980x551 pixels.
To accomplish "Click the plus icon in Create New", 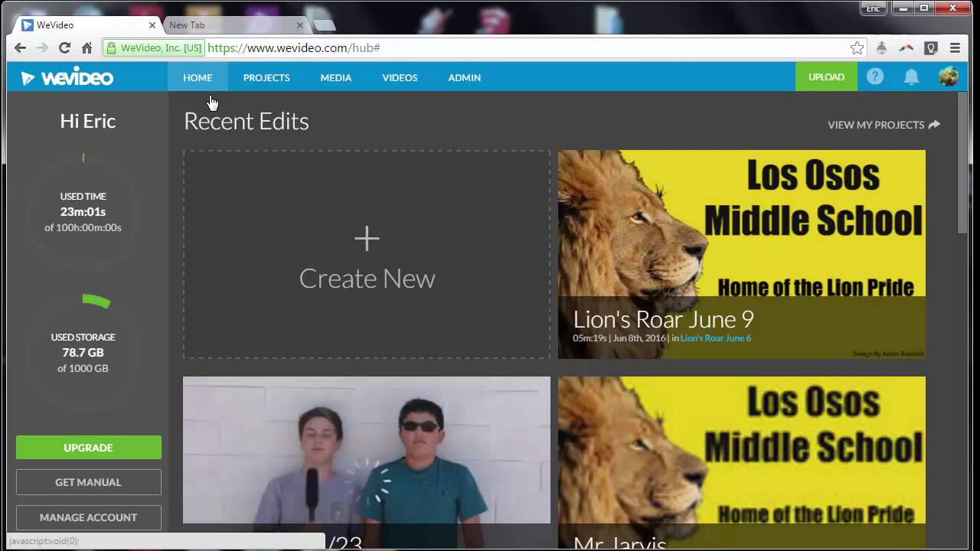I will point(367,238).
